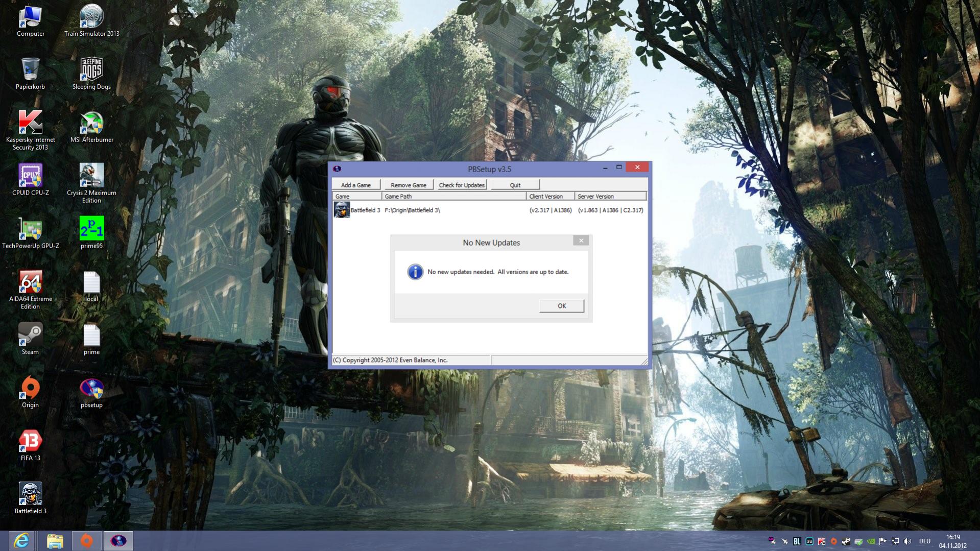Click the Kaspersky tray icon
The height and width of the screenshot is (551, 980).
click(822, 541)
